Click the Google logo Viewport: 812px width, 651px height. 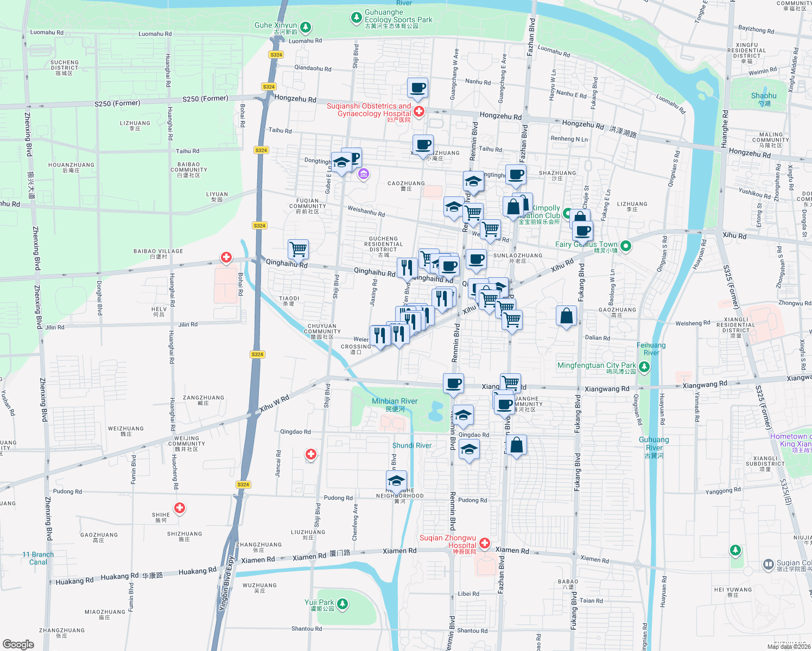[x=18, y=644]
